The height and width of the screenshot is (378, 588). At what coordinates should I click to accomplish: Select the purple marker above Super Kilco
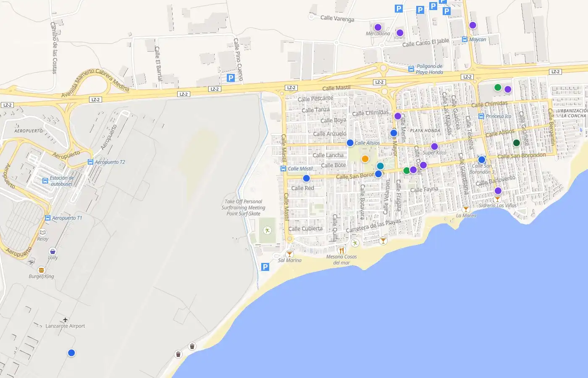[434, 147]
